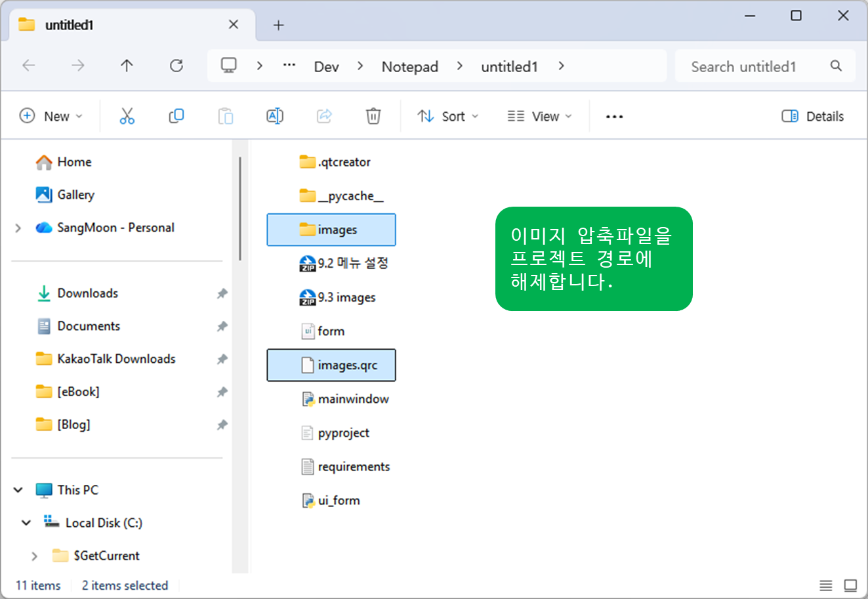Expand the $GetCurrent folder node

[34, 556]
